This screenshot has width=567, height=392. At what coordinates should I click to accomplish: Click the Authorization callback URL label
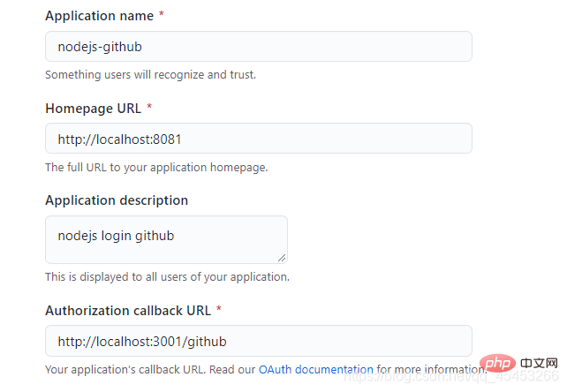pyautogui.click(x=128, y=310)
